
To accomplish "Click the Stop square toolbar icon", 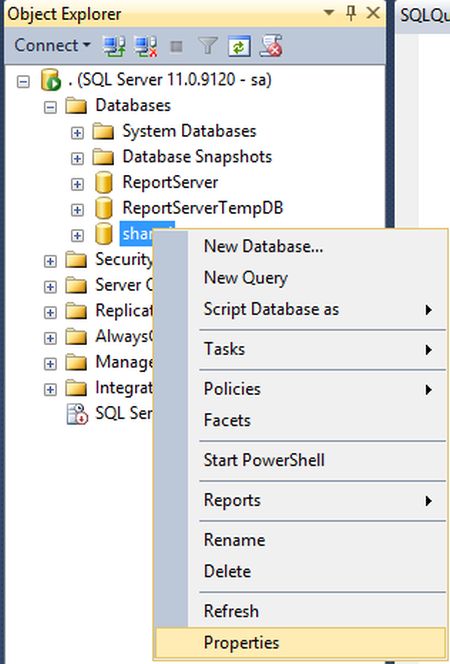I will click(176, 46).
